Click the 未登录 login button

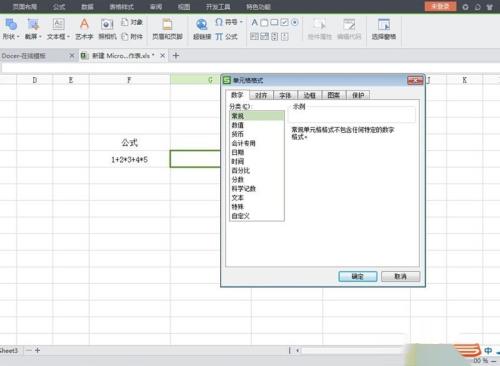coord(440,6)
